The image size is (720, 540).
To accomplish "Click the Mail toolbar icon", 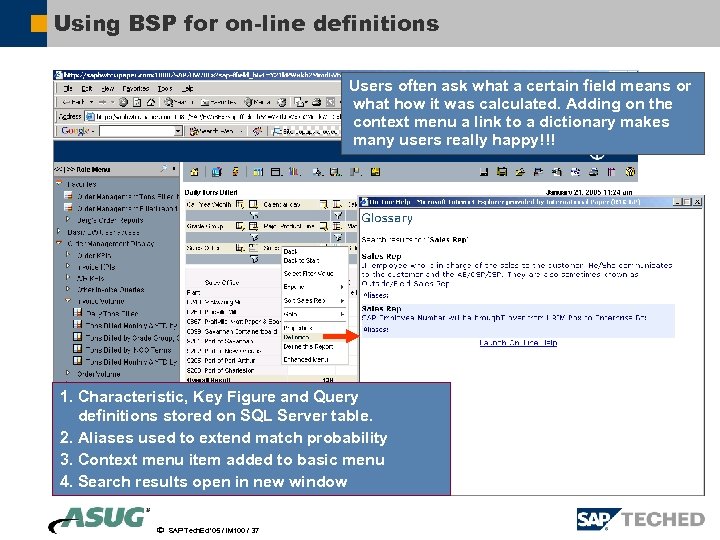I will (301, 102).
